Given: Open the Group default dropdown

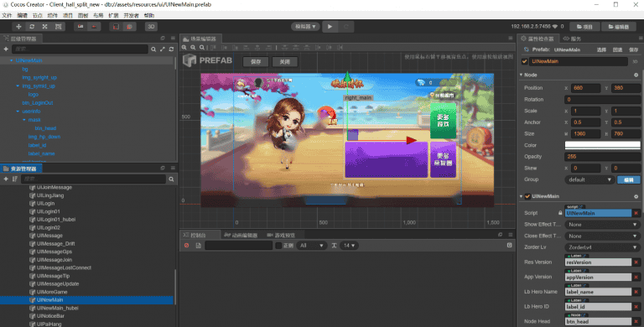Looking at the screenshot, I should pyautogui.click(x=589, y=179).
